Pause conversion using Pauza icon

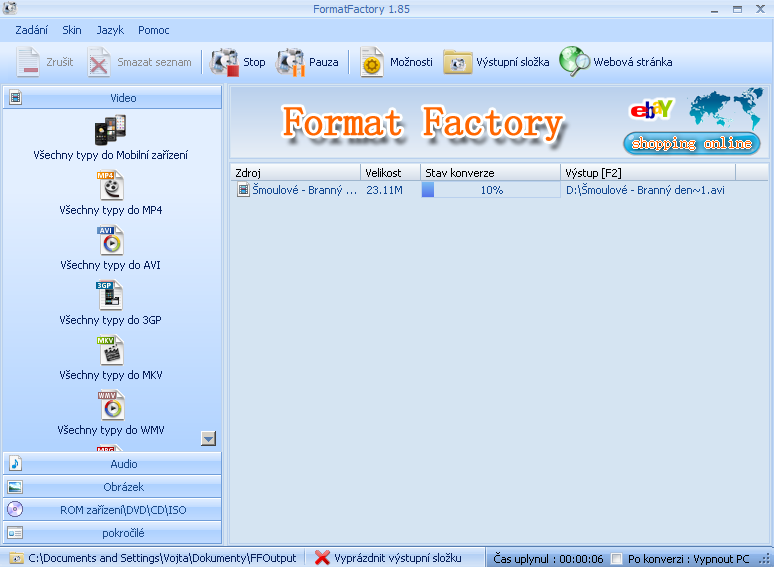tap(291, 62)
